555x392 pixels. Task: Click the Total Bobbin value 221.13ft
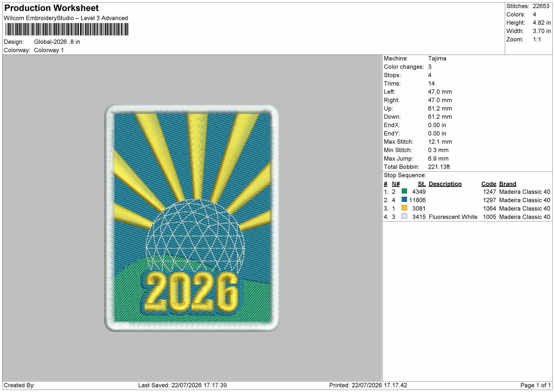439,167
